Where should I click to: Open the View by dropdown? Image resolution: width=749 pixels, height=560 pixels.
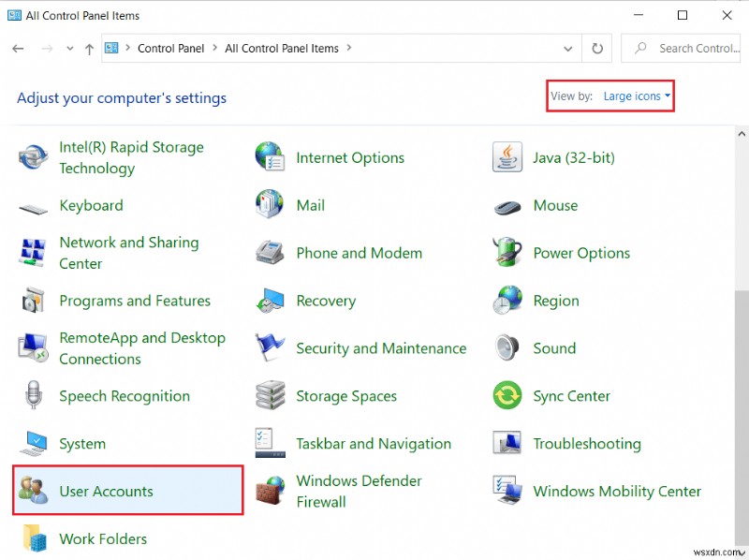point(636,96)
